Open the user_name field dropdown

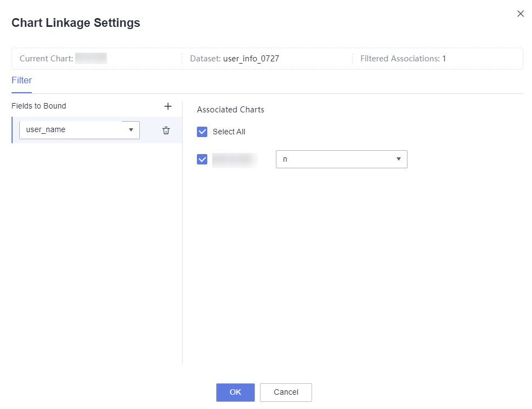pos(79,130)
